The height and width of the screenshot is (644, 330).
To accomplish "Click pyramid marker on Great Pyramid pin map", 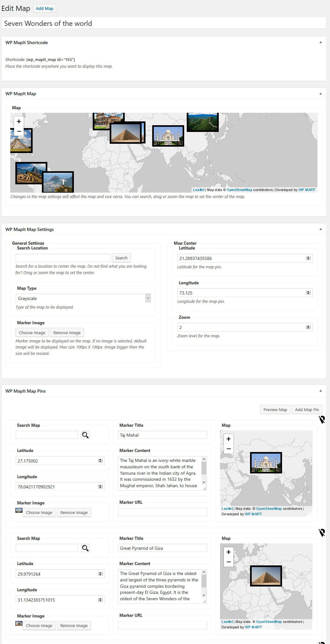I will point(266,576).
